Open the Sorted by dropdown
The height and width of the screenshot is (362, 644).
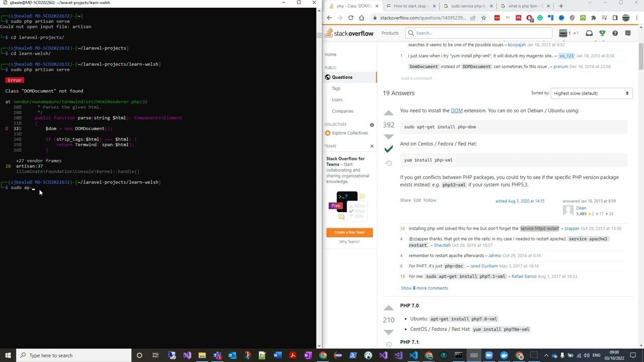[x=591, y=94]
